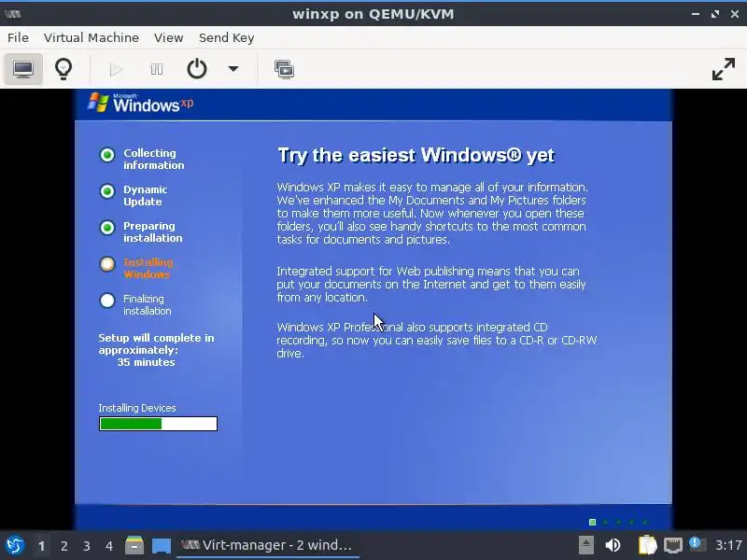
Task: Open the LXQt application menu
Action: click(x=15, y=545)
